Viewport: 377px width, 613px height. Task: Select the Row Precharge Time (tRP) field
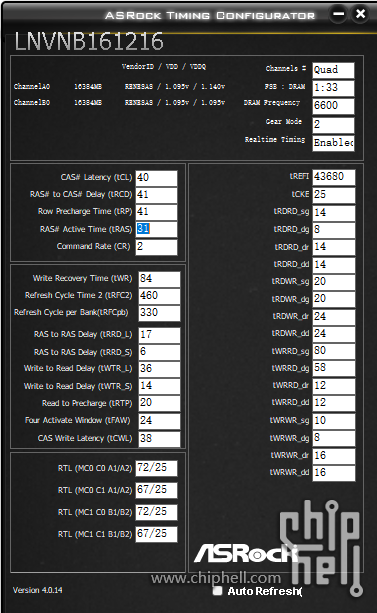(156, 212)
